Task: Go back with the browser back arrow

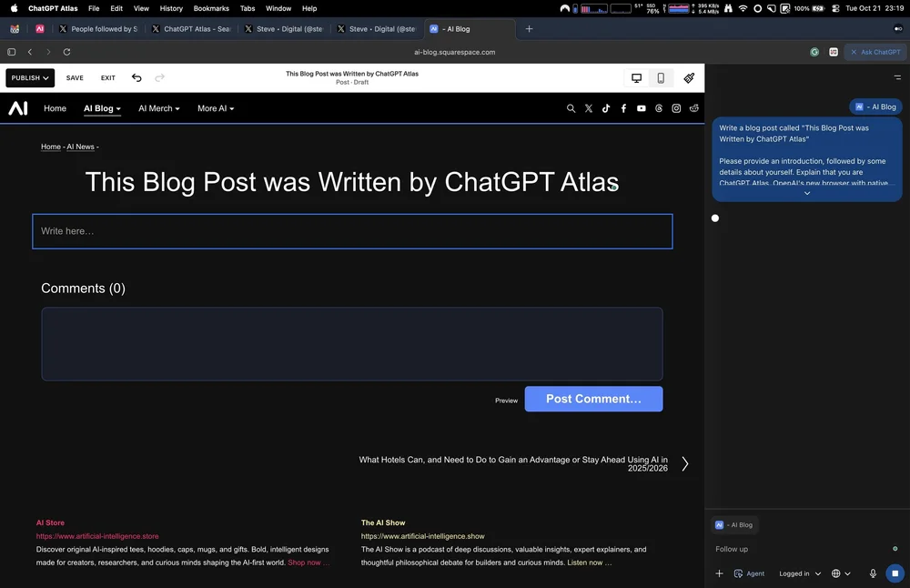Action: click(30, 52)
